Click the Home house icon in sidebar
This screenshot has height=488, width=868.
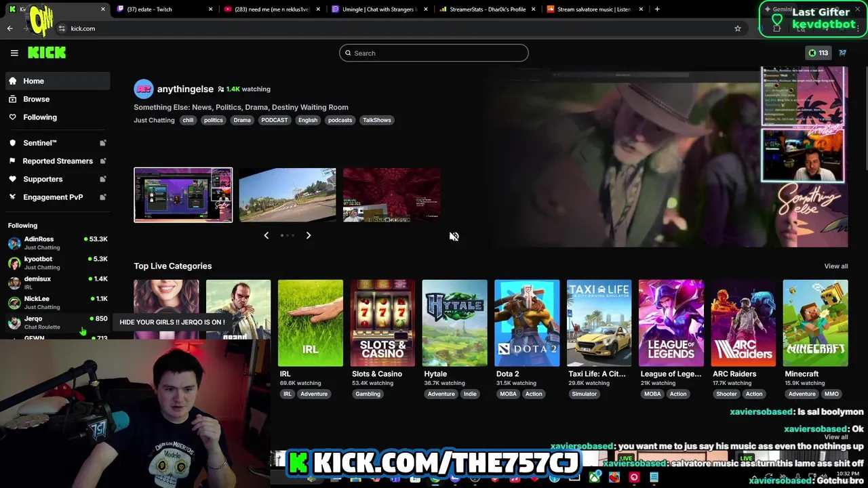[x=12, y=81]
